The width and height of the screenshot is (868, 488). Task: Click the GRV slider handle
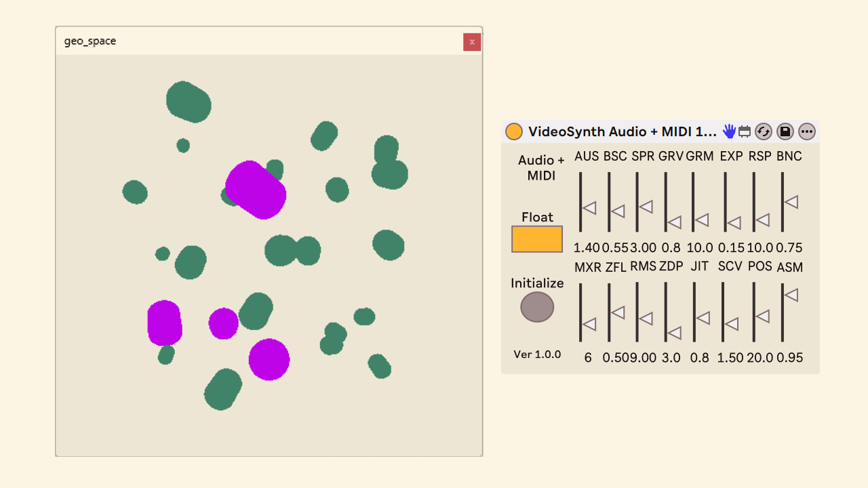[674, 222]
